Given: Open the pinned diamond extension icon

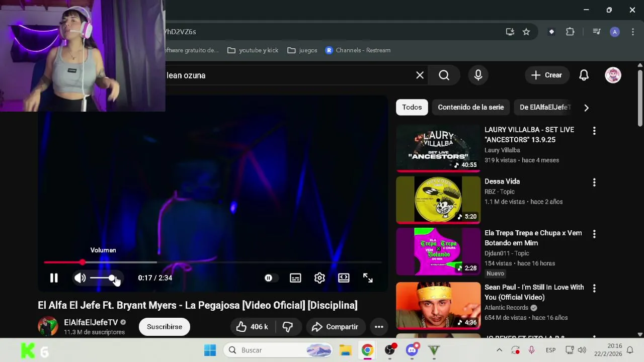Looking at the screenshot, I should [551, 32].
